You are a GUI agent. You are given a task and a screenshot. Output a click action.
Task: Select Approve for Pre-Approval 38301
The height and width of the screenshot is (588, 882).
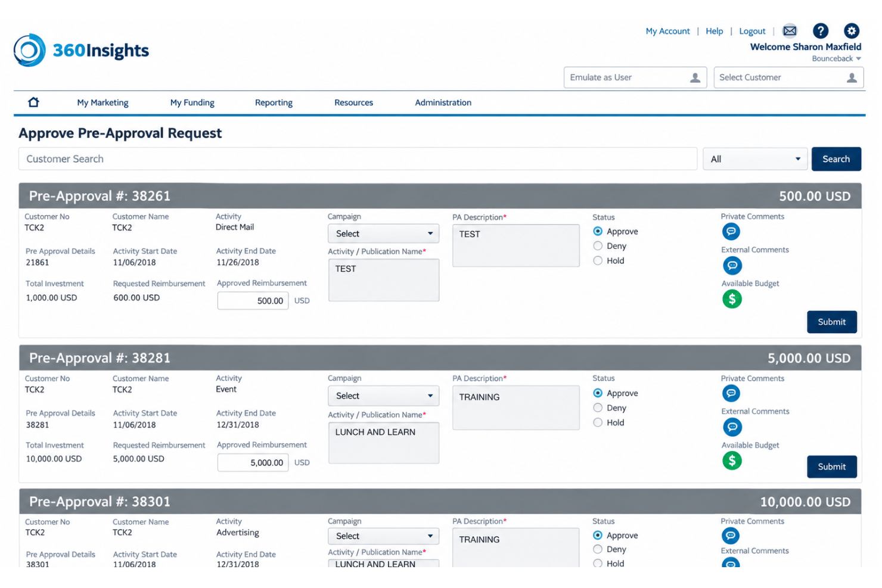click(x=598, y=535)
